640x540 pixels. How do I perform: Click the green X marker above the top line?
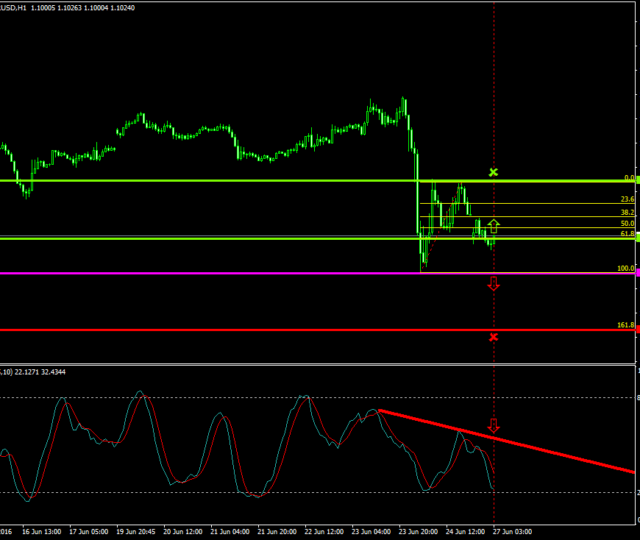pyautogui.click(x=493, y=173)
